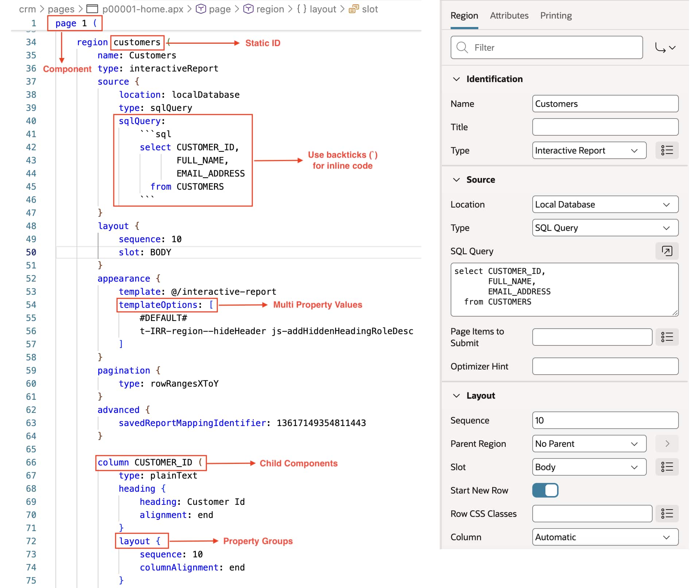Image resolution: width=700 pixels, height=588 pixels.
Task: Switch to the Attributes tab
Action: [509, 16]
